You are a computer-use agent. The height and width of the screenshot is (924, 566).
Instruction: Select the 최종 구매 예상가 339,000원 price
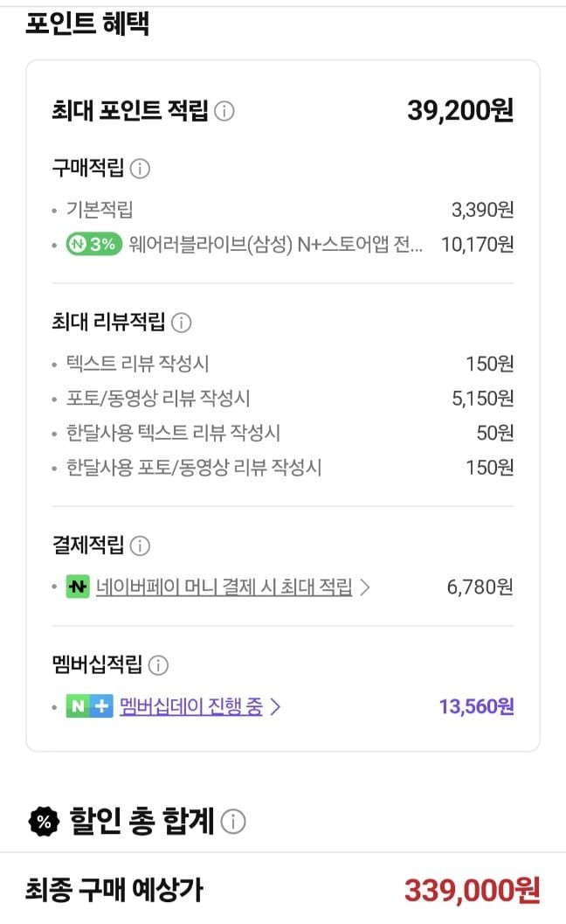[x=472, y=889]
